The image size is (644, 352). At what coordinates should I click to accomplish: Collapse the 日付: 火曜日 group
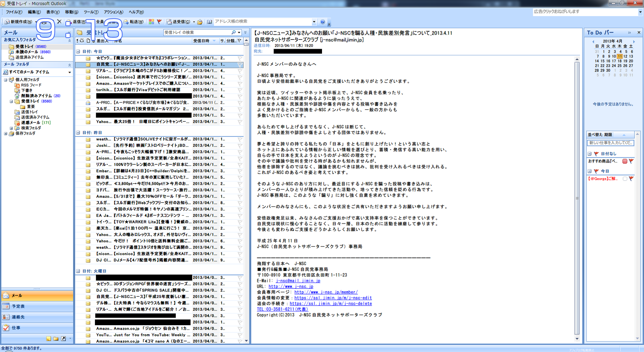78,271
